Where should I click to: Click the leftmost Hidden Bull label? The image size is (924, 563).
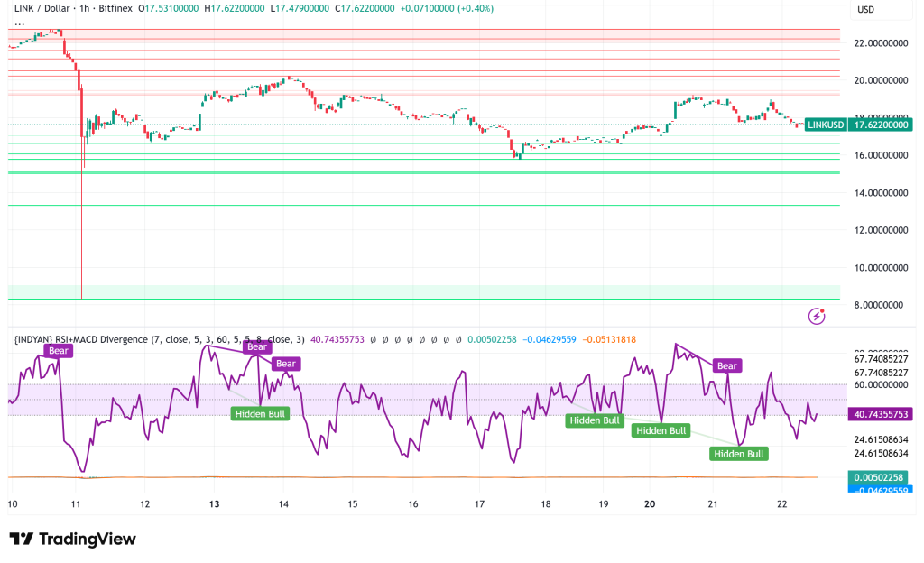[x=260, y=413]
